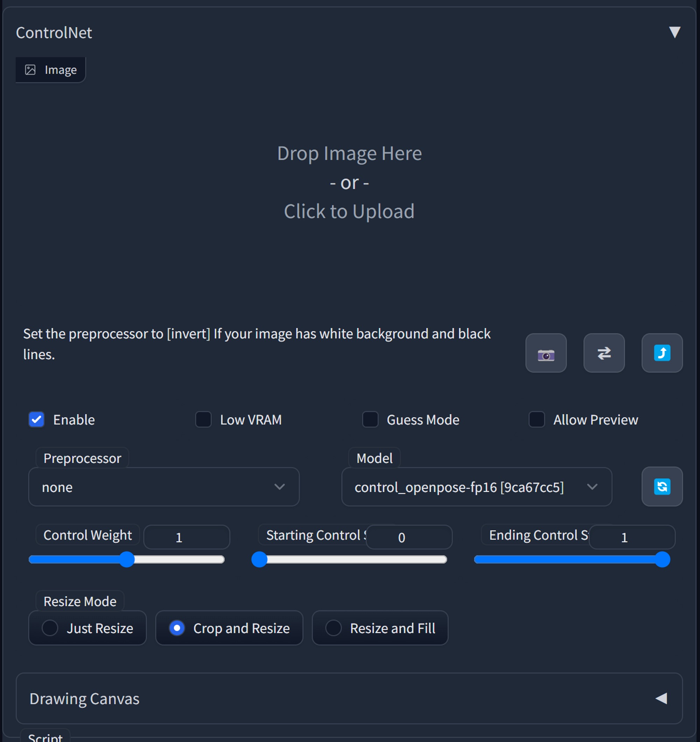Select the Image tab with picture icon
This screenshot has height=742, width=700.
pos(50,69)
